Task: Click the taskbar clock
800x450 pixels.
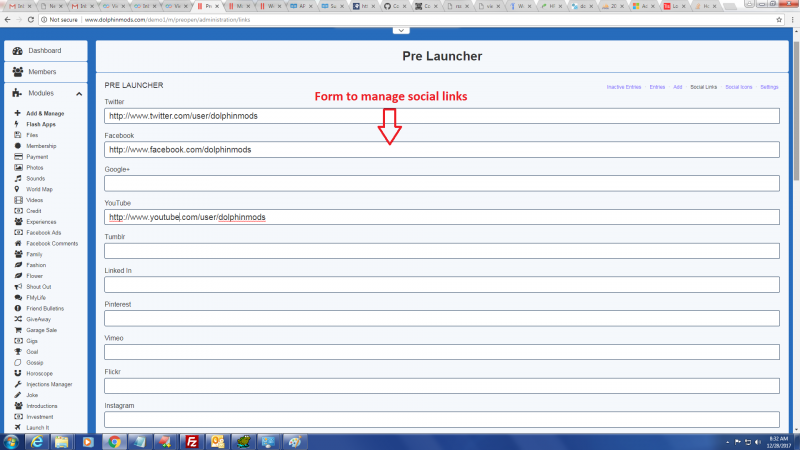Action: point(778,442)
